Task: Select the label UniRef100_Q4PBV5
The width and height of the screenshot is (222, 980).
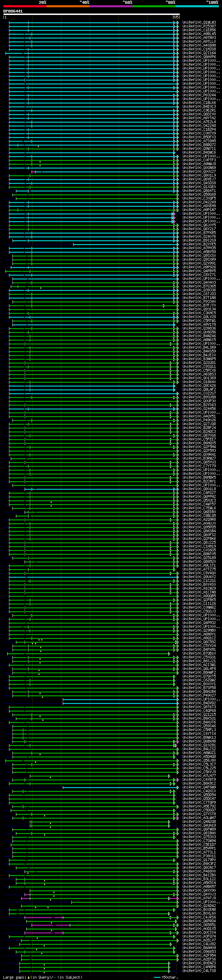Action: click(x=199, y=271)
